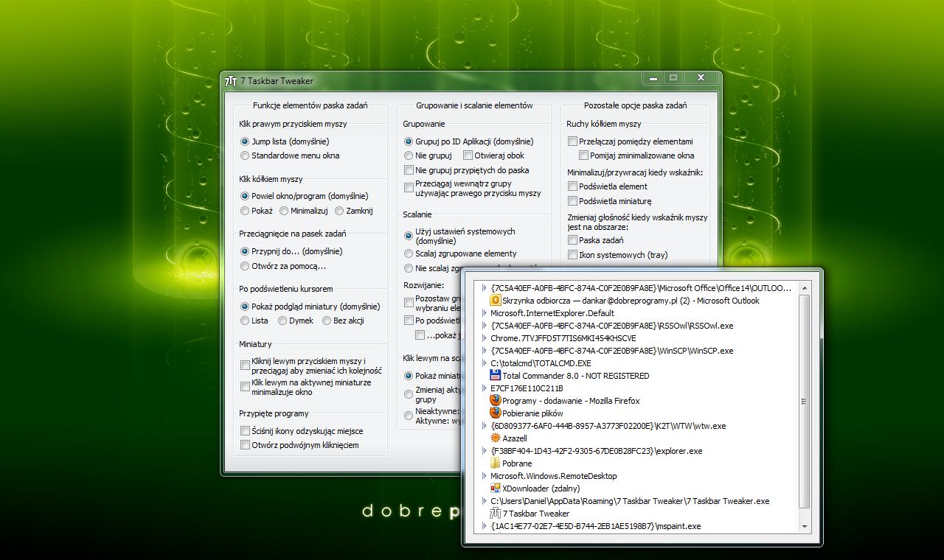Click the Azazell sun icon
Viewport: 944px width, 560px height.
pyautogui.click(x=496, y=438)
